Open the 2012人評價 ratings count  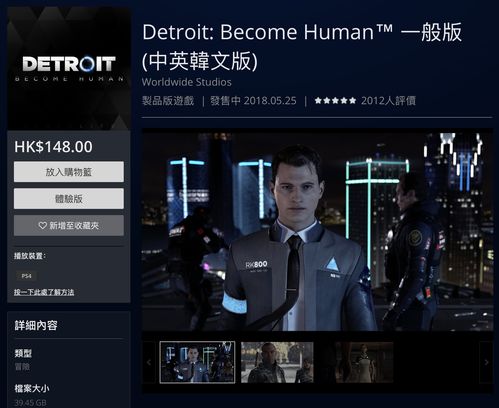[x=388, y=101]
